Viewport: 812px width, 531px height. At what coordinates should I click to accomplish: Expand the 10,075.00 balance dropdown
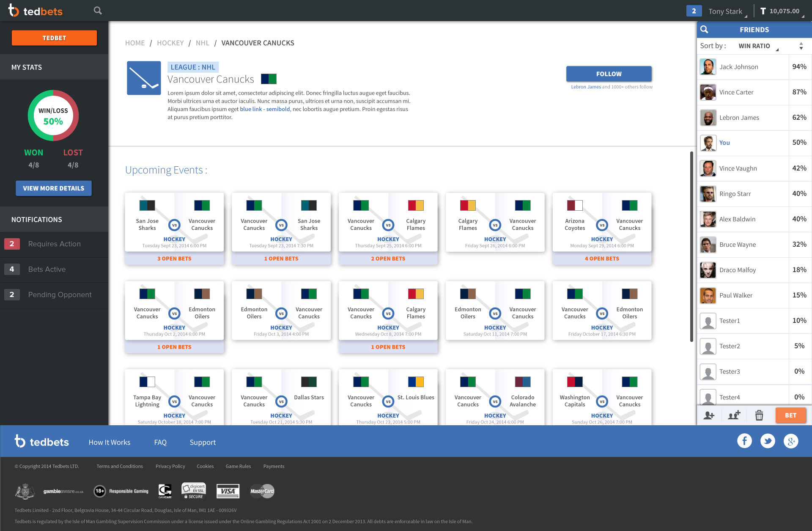(784, 11)
